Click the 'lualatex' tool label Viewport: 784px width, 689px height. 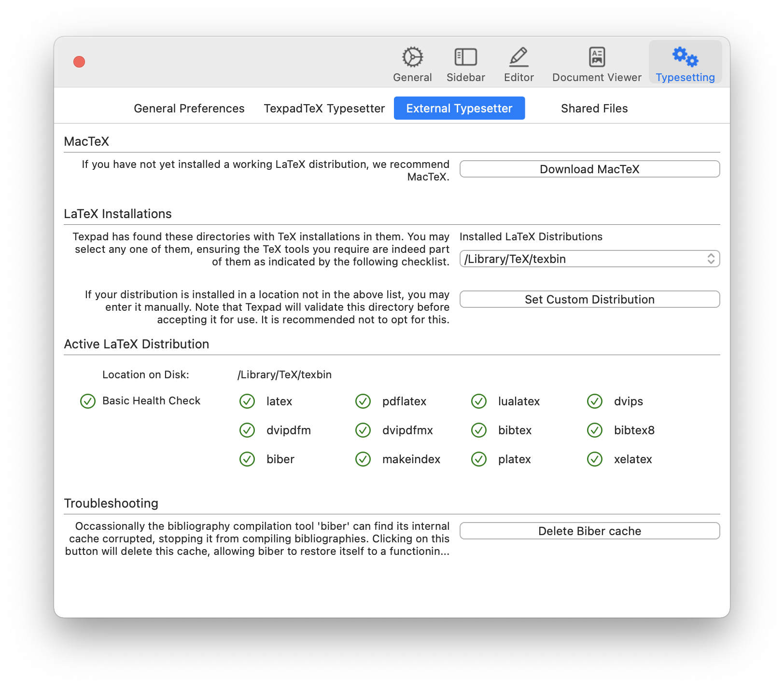(x=519, y=401)
